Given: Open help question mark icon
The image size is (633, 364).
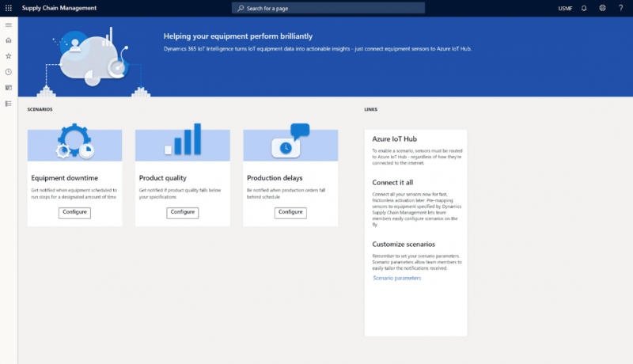Looking at the screenshot, I should [620, 8].
